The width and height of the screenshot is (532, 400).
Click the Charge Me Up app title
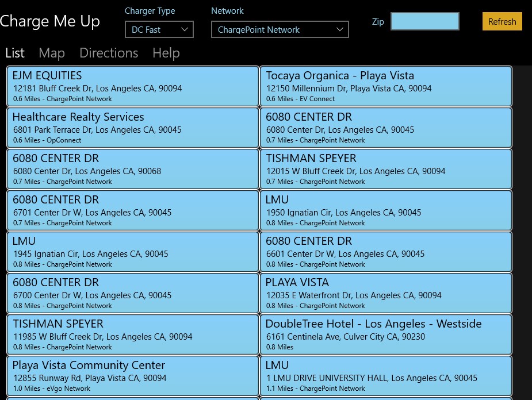49,21
